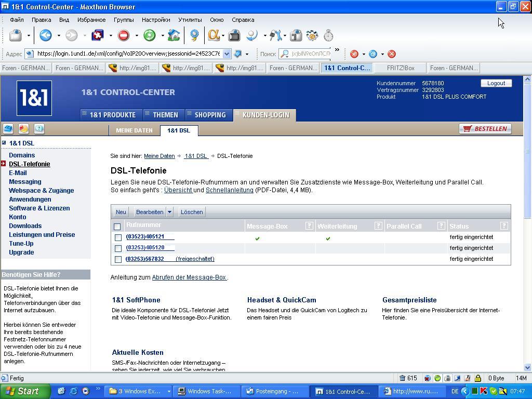The image size is (532, 399).
Task: Open E-Mail in the left sidebar
Action: pyautogui.click(x=18, y=172)
